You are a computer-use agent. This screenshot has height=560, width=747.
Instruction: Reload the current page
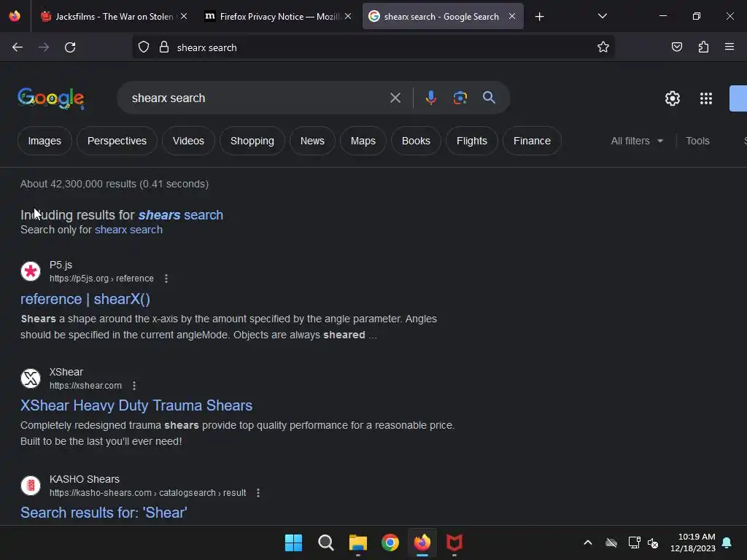(70, 47)
